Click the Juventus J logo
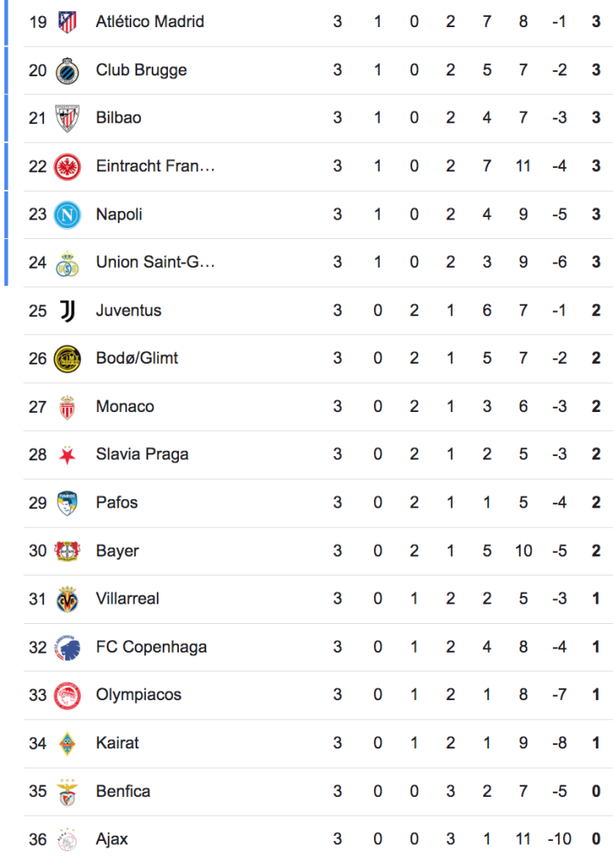 pyautogui.click(x=67, y=310)
